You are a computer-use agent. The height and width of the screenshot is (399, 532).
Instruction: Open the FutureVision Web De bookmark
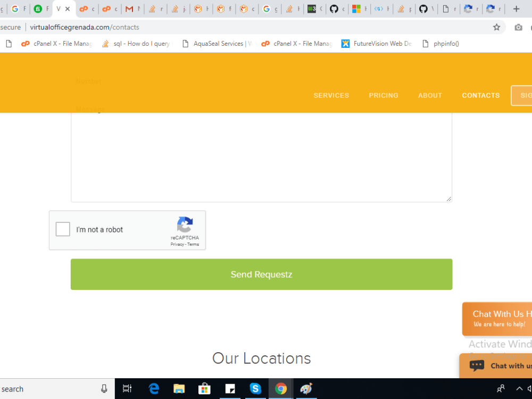point(377,44)
